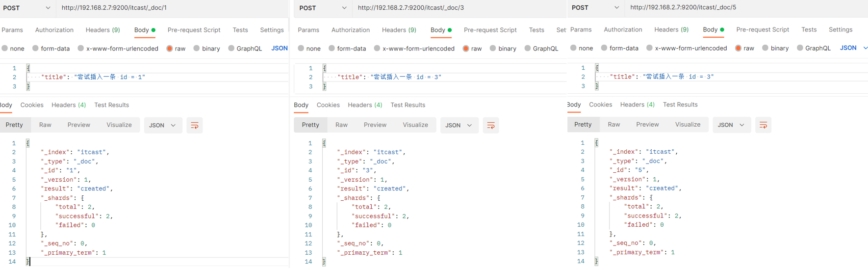
Task: Switch to Pretty view in _doc/5 response
Action: [x=583, y=125]
